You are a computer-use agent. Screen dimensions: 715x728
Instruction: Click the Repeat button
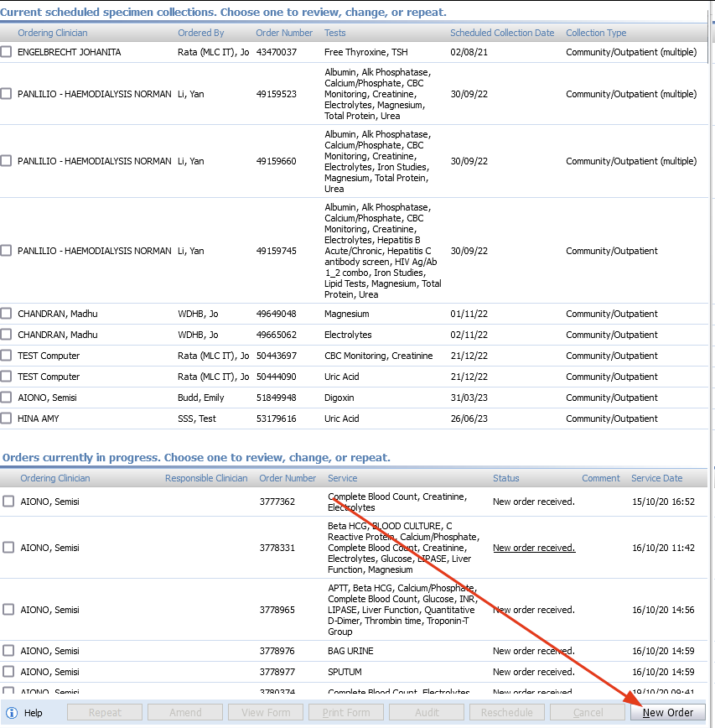[104, 712]
